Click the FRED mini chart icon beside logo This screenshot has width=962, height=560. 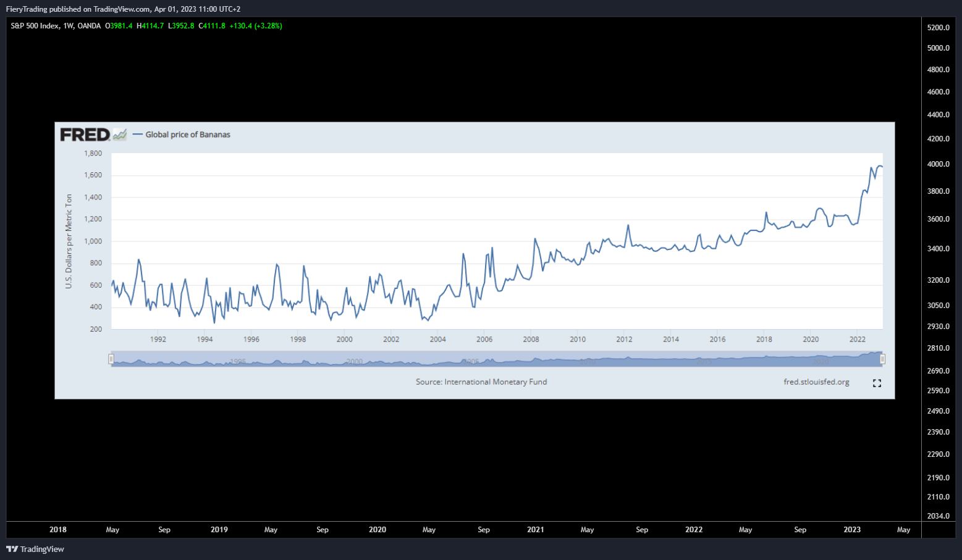coord(120,135)
